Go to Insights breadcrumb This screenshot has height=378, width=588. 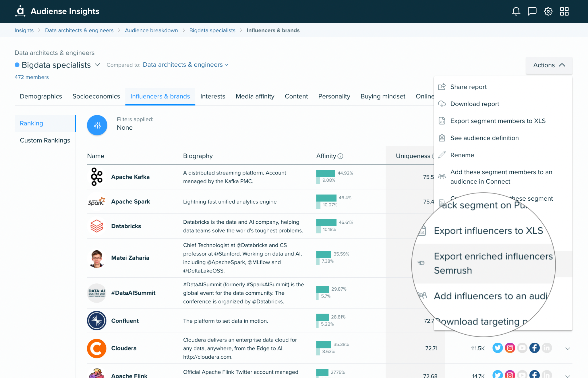click(x=24, y=30)
